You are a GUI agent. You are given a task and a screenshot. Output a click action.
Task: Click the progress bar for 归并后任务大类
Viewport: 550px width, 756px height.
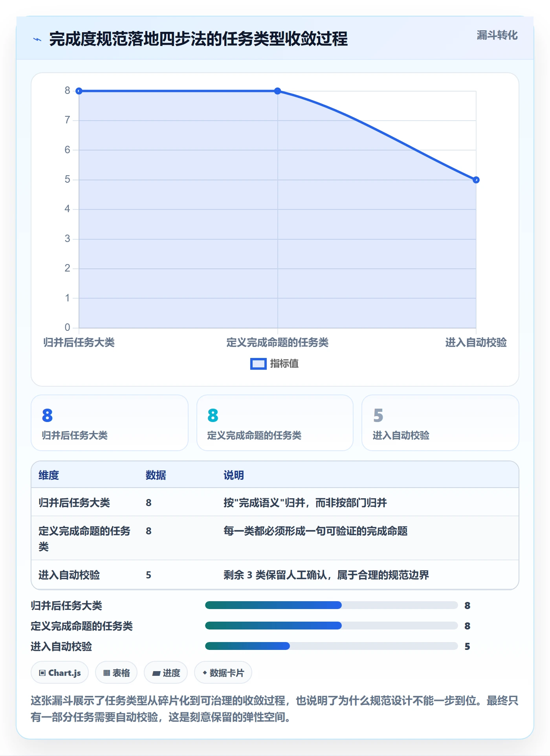point(332,605)
